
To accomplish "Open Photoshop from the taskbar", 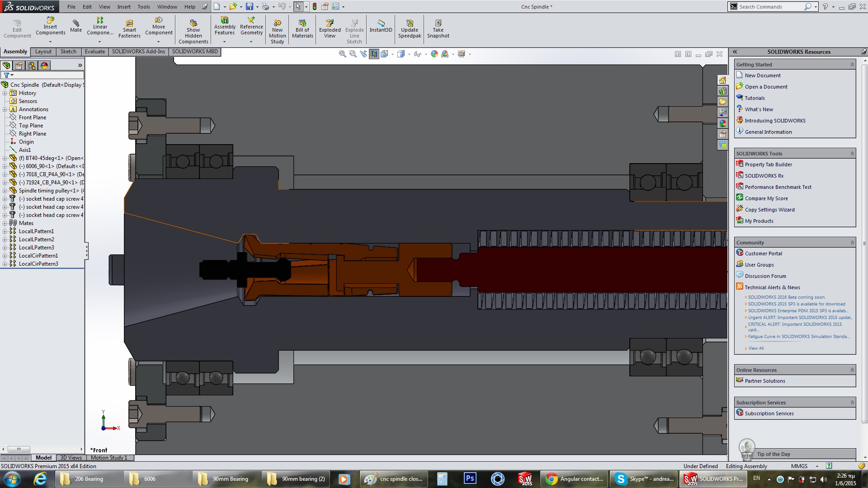I will pos(470,479).
